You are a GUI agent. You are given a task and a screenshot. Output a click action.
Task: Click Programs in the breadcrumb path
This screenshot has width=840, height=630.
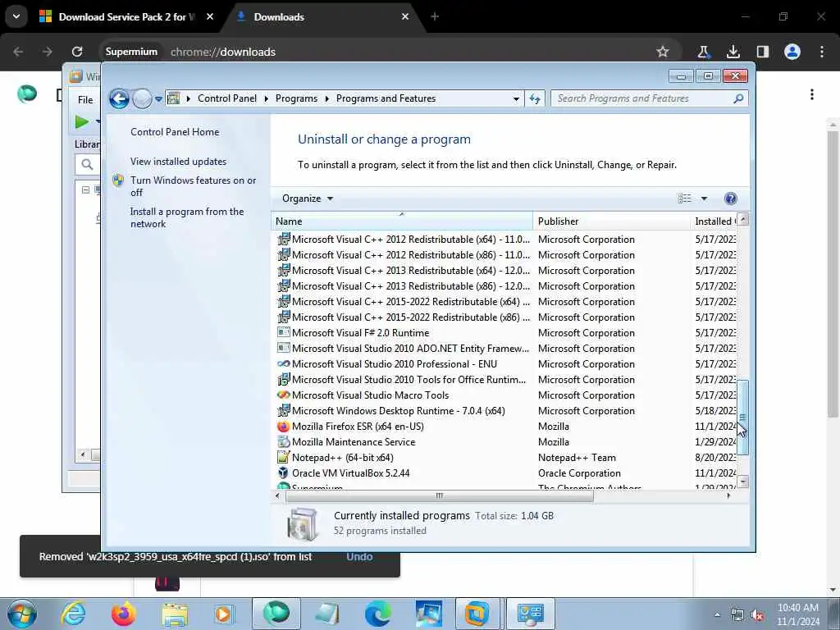[x=296, y=98]
